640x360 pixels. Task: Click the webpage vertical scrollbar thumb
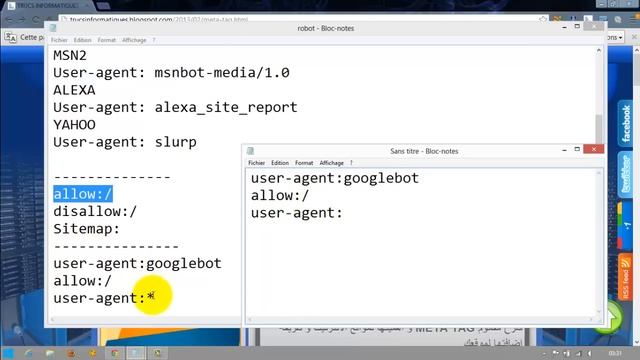point(637,69)
